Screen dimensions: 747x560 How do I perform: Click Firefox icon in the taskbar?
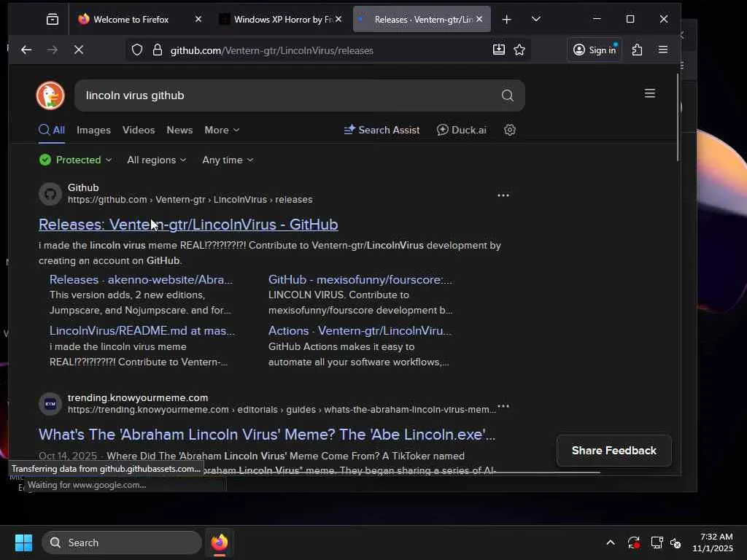coord(219,542)
